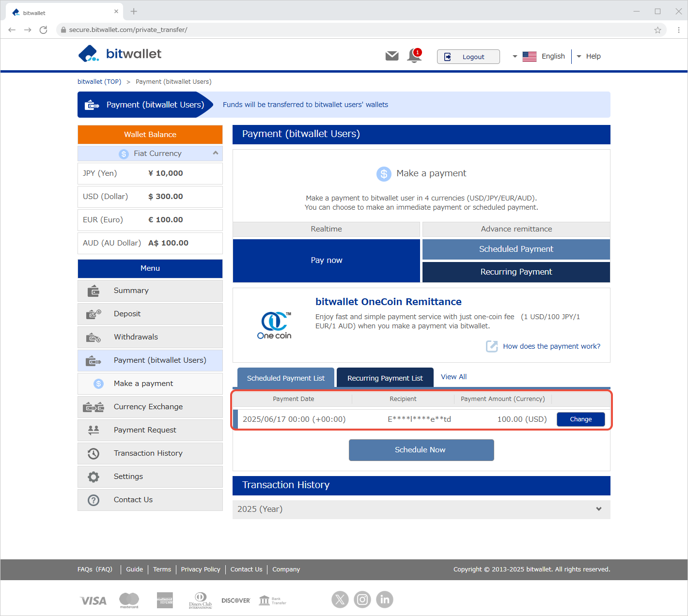Screen dimensions: 688x616
Task: Click the Fiat Currency dollar icon
Action: [124, 154]
